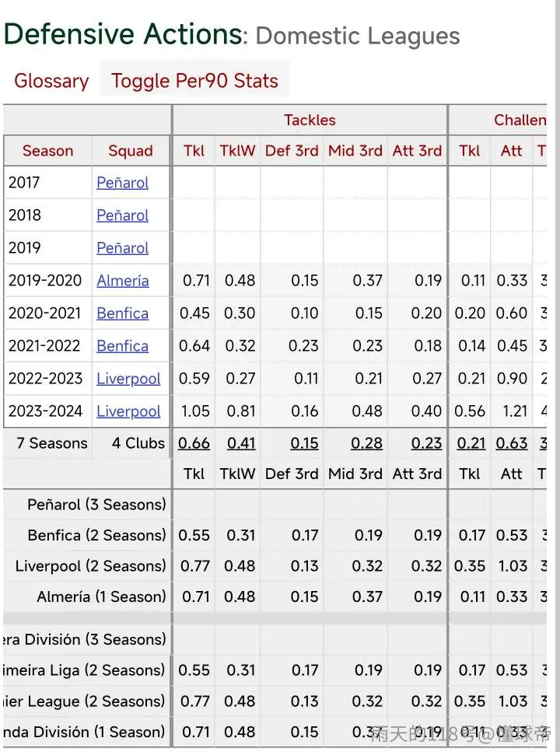Select the Tackles column group header
This screenshot has width=560, height=752.
310,120
